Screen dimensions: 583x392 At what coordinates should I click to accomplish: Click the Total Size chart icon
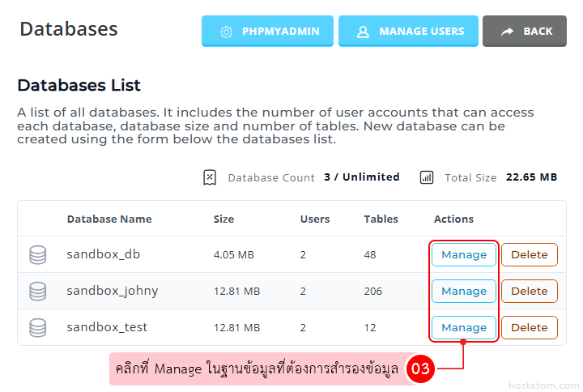pos(427,177)
